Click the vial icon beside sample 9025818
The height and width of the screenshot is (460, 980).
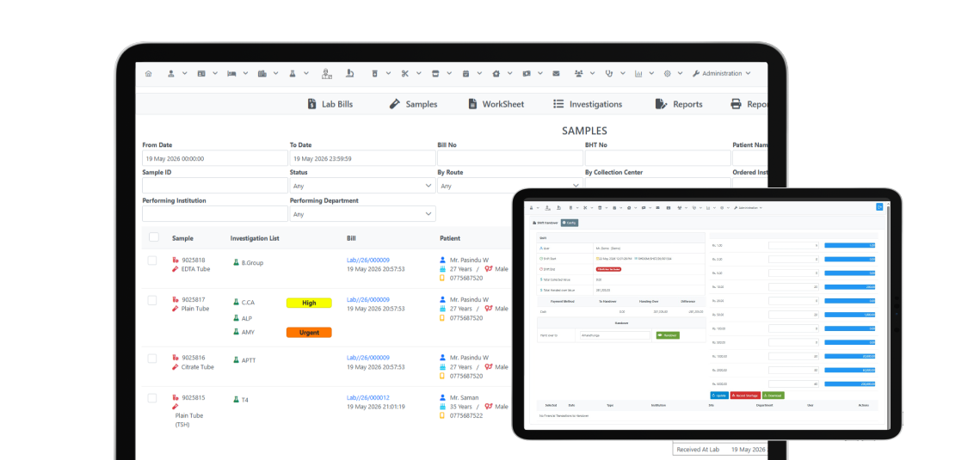coord(176,261)
